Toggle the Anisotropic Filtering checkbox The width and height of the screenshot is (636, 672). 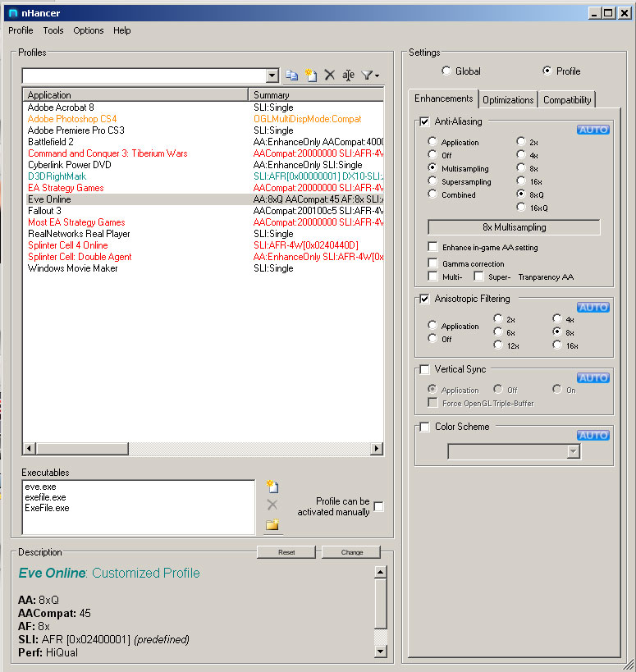(x=424, y=299)
